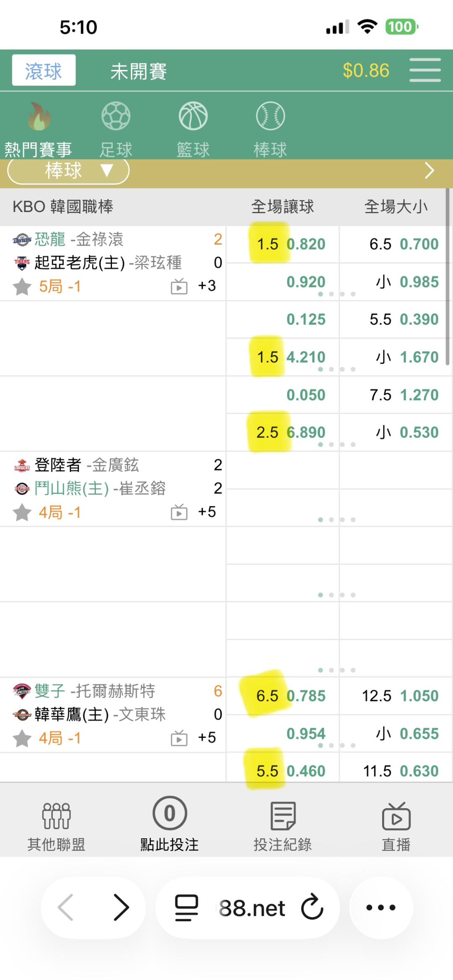Reload the page in browser bar
The height and width of the screenshot is (980, 453).
[312, 907]
